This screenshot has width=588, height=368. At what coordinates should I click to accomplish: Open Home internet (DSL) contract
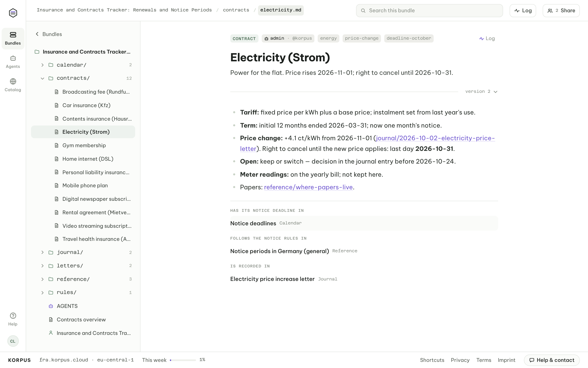tap(83, 159)
